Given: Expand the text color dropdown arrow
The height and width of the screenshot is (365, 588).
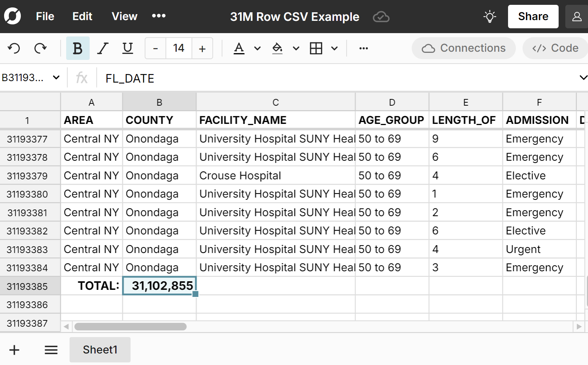Looking at the screenshot, I should tap(257, 48).
